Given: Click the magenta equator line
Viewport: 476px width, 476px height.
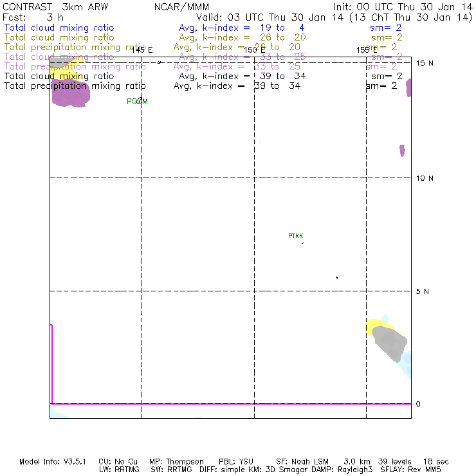Looking at the screenshot, I should 231,404.
